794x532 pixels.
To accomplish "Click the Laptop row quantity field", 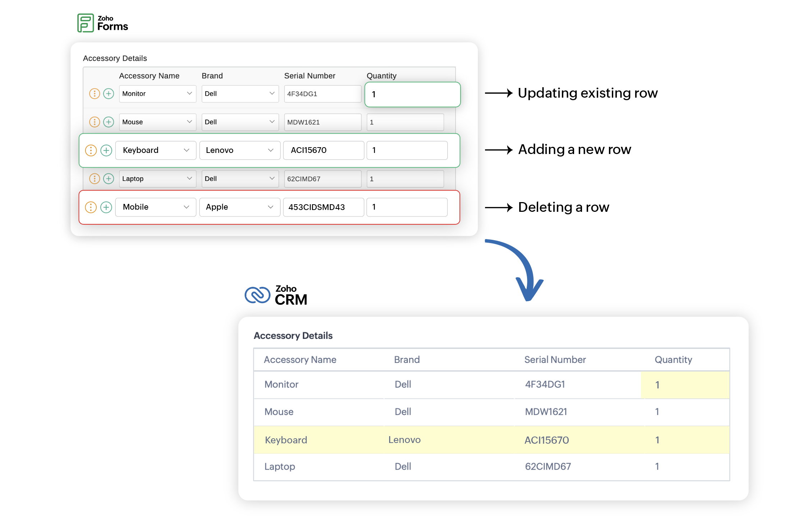I will [x=405, y=179].
